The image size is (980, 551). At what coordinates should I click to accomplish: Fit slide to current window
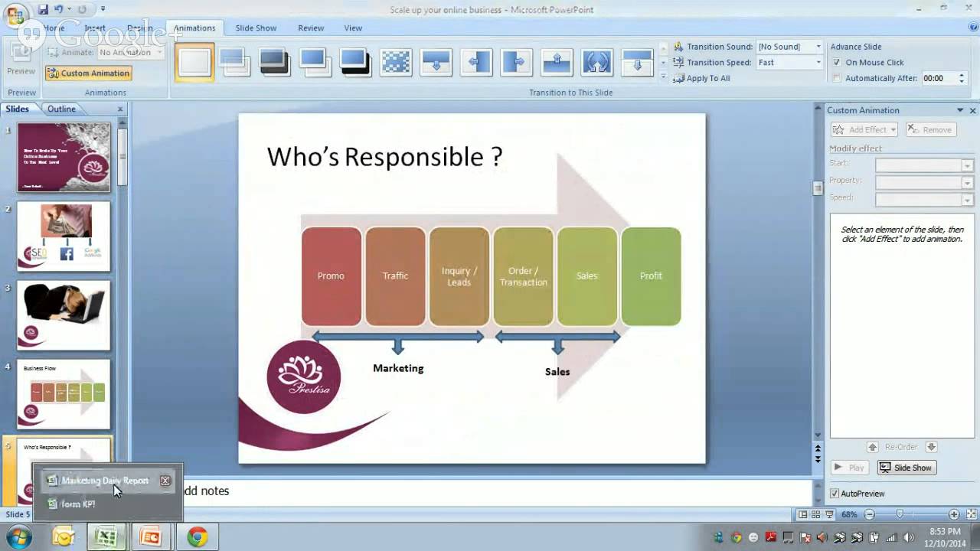970,514
